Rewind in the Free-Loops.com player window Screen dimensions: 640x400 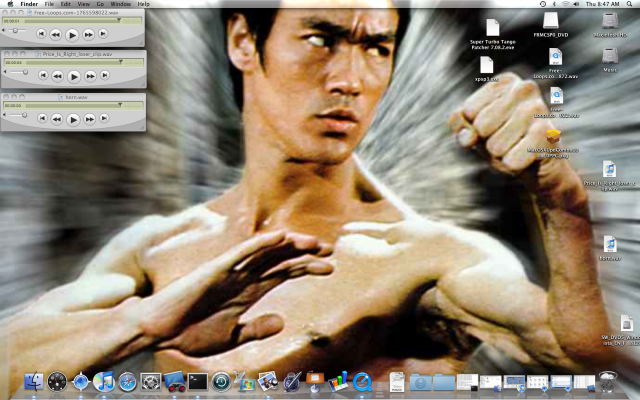pos(56,35)
